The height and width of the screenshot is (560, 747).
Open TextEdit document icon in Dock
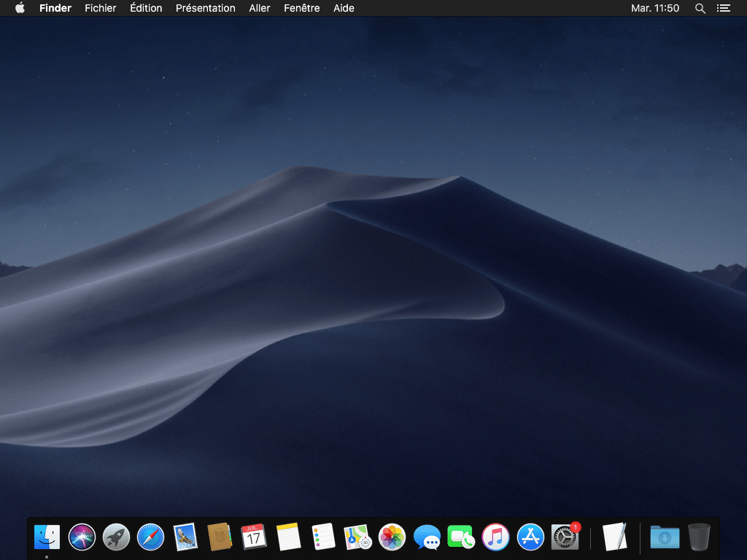pos(614,537)
